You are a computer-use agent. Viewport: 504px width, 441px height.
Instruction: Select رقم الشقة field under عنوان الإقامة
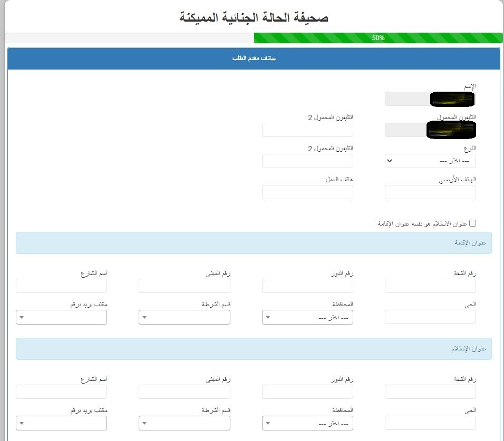430,286
